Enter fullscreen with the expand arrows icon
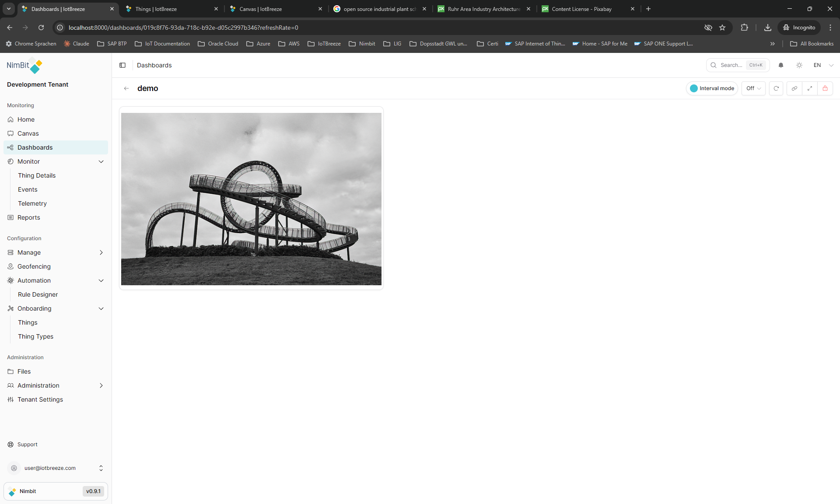840x504 pixels. click(810, 88)
